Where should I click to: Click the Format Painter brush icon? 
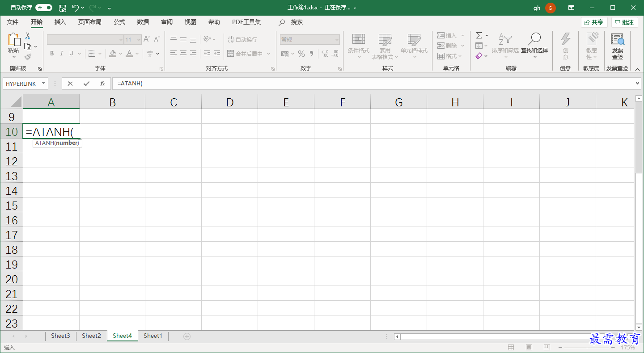[x=28, y=57]
